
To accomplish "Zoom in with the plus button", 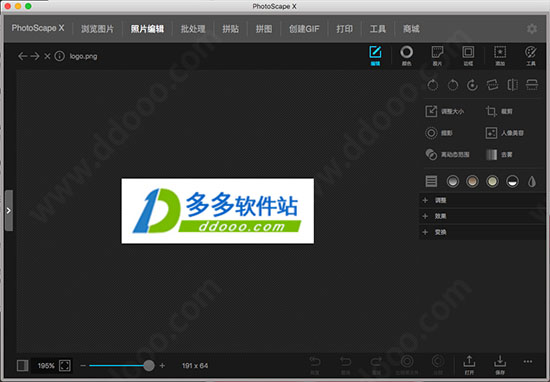I will pos(162,366).
